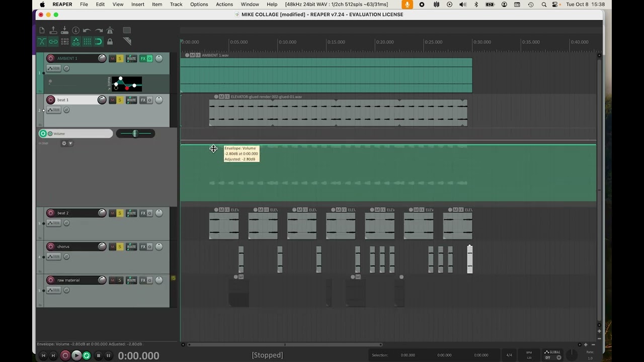Toggle transport repeat loop button

[87, 355]
